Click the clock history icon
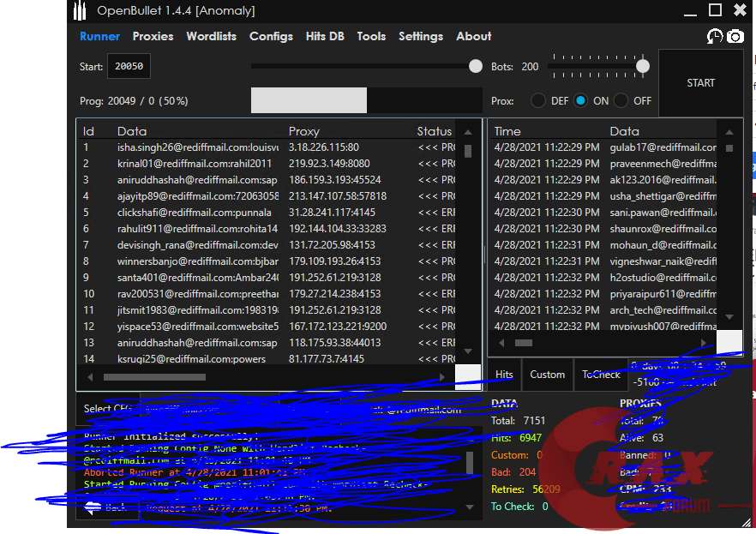This screenshot has height=534, width=756. [714, 36]
